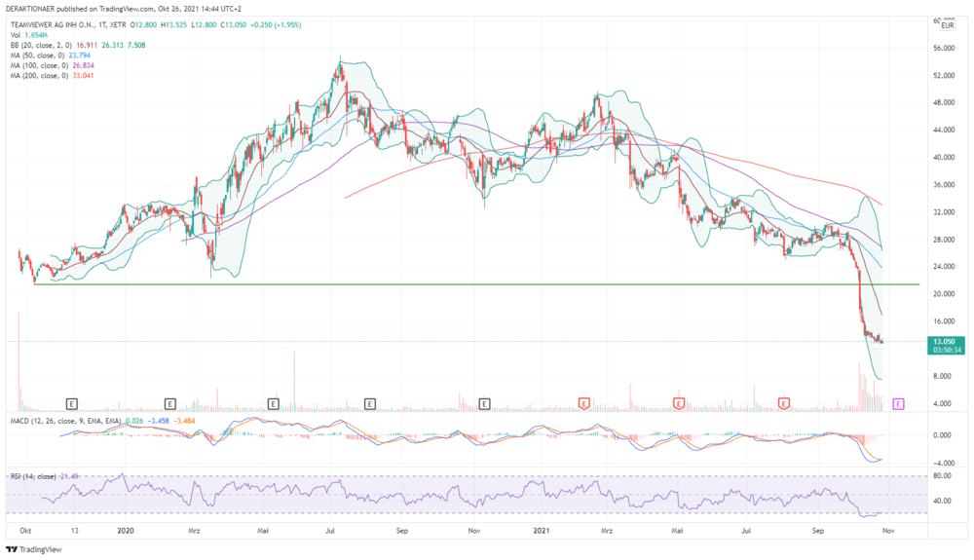Select the RSI (14, close) pane label
The height and width of the screenshot is (560, 974).
click(x=33, y=476)
